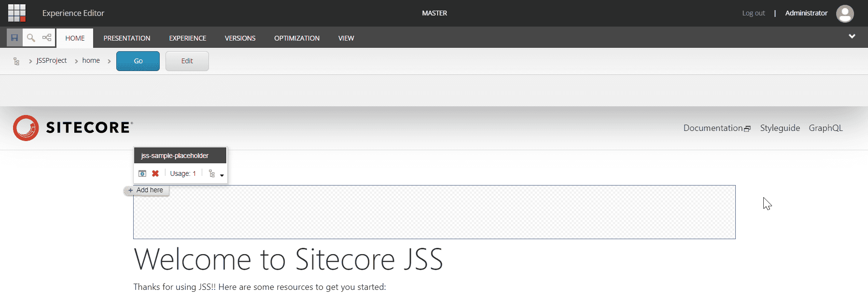Viewport: 868px width, 301px height.
Task: Click the Log out link
Action: click(x=754, y=13)
